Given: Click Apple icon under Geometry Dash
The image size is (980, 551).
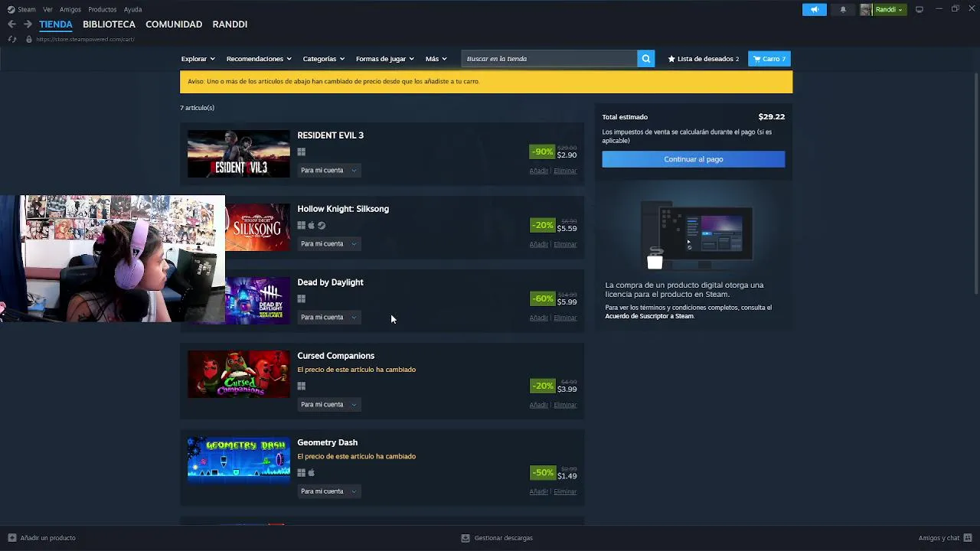Looking at the screenshot, I should click(x=311, y=473).
